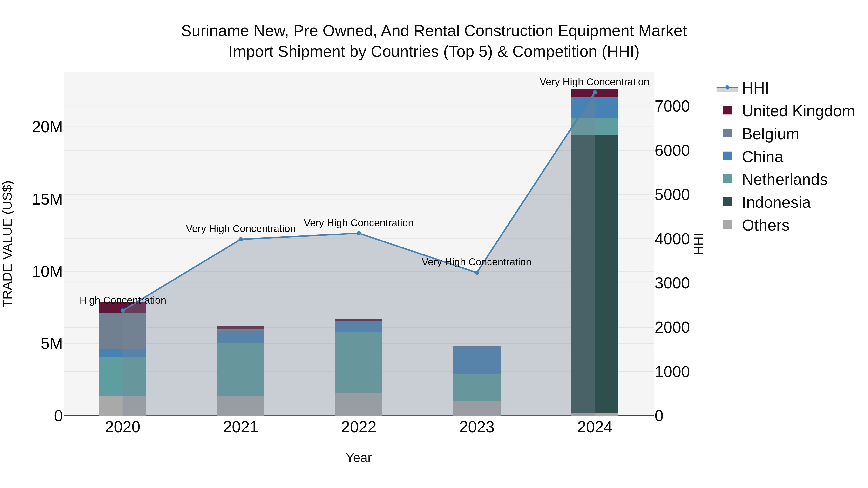Select the 2020 HHI data point
Image resolution: width=868 pixels, height=488 pixels.
123,311
